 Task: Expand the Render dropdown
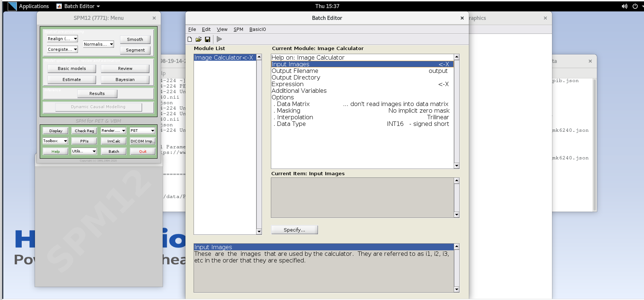click(113, 131)
